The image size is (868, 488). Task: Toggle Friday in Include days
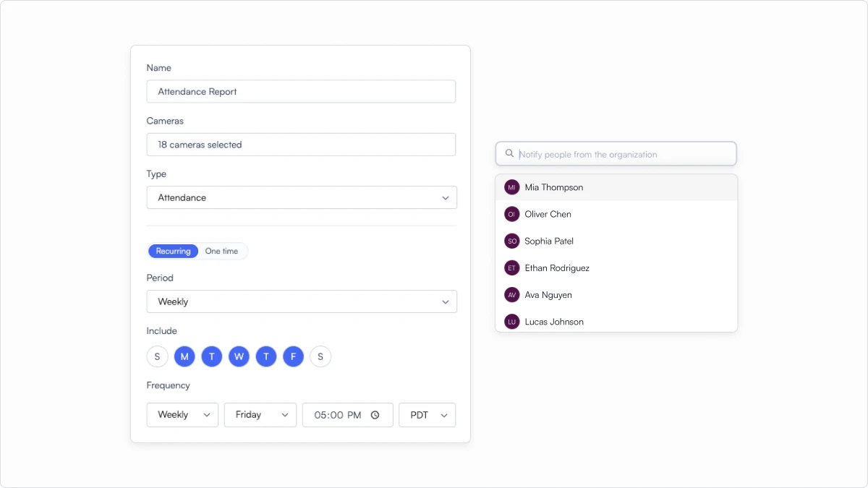point(293,356)
